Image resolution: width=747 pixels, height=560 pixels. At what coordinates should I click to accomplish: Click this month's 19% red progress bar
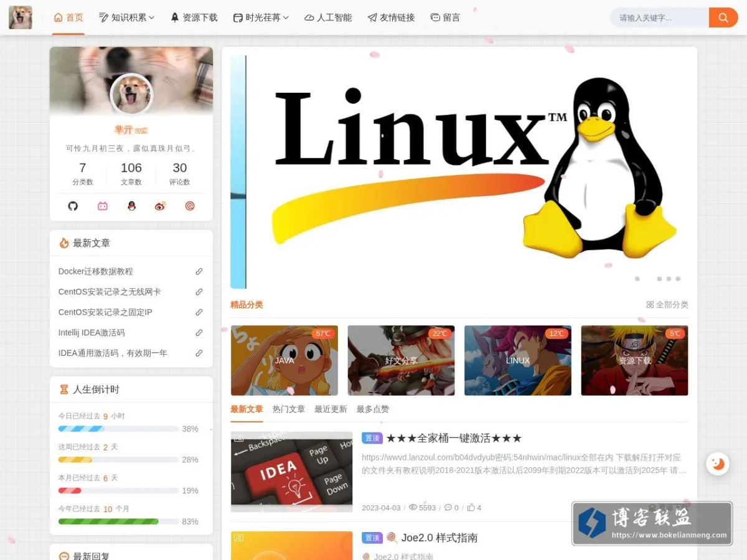pos(118,490)
